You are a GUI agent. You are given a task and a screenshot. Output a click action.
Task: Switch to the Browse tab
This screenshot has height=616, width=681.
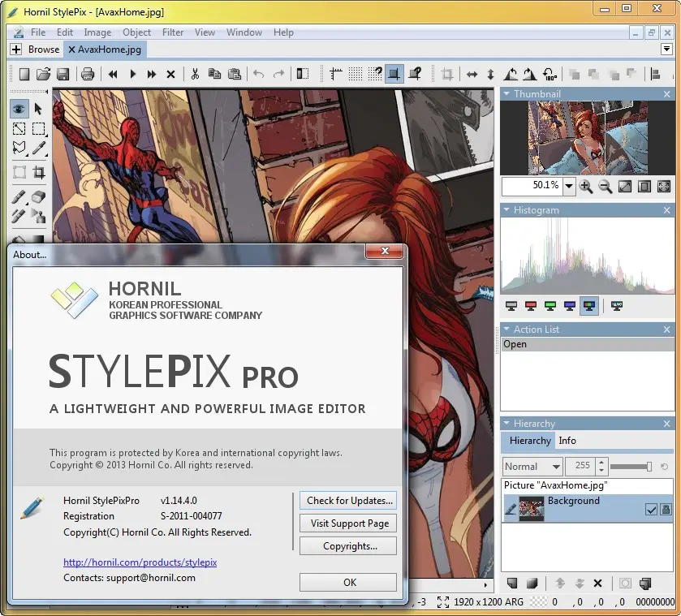tap(44, 50)
